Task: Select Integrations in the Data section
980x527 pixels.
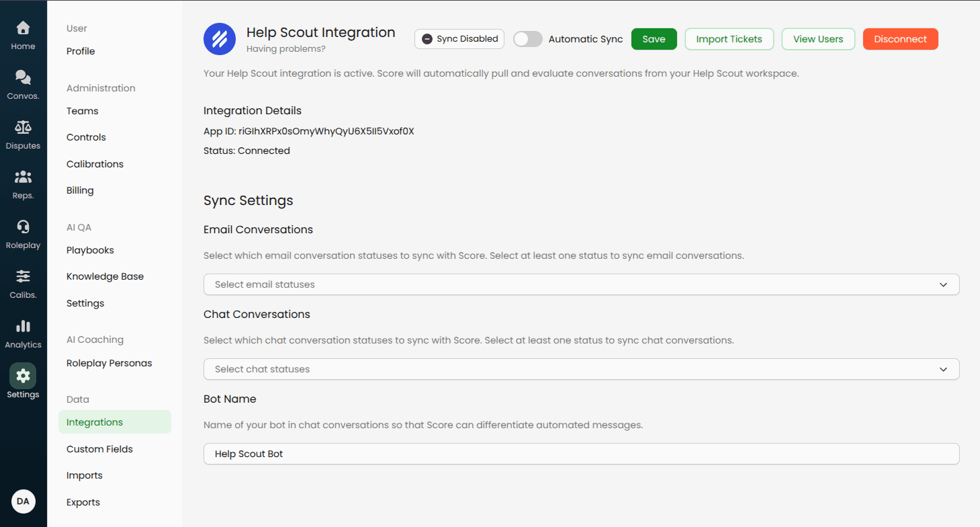Action: 115,422
